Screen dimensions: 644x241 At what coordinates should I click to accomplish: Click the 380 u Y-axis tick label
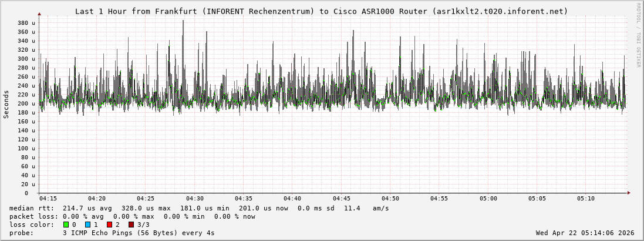(26, 23)
